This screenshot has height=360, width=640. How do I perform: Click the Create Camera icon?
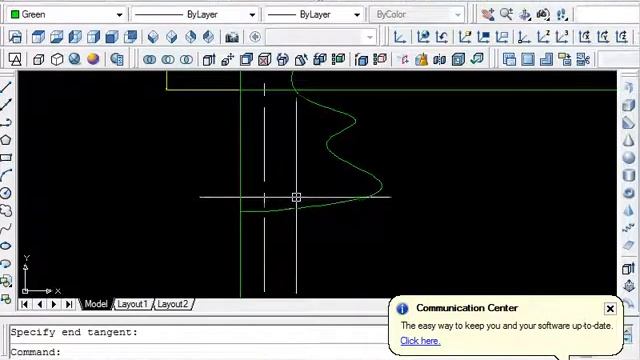(232, 37)
